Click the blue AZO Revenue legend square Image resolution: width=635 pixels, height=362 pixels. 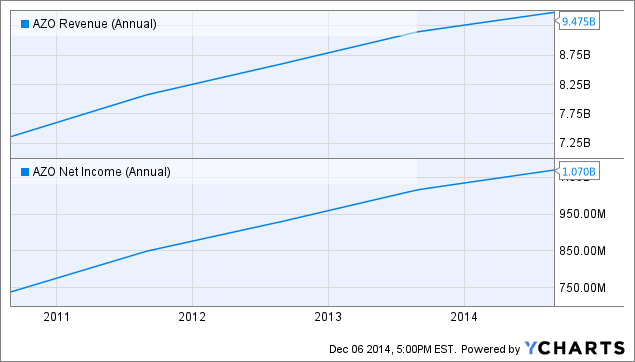point(25,24)
